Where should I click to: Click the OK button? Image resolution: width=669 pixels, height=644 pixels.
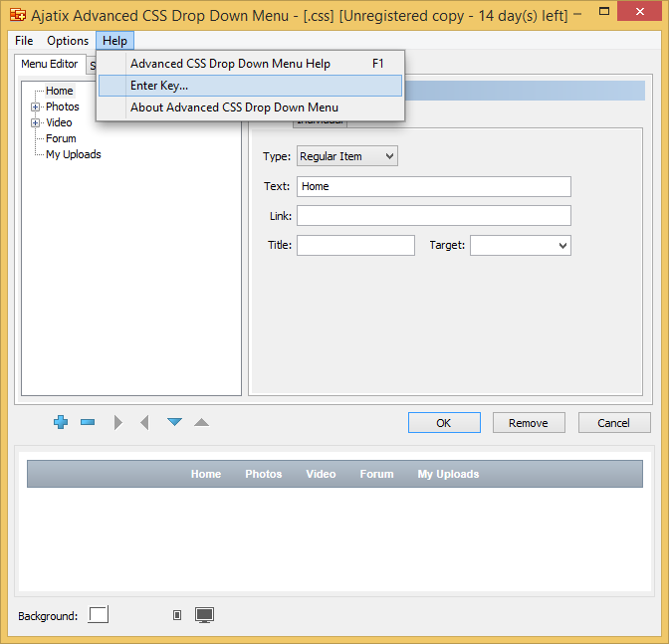pyautogui.click(x=444, y=423)
